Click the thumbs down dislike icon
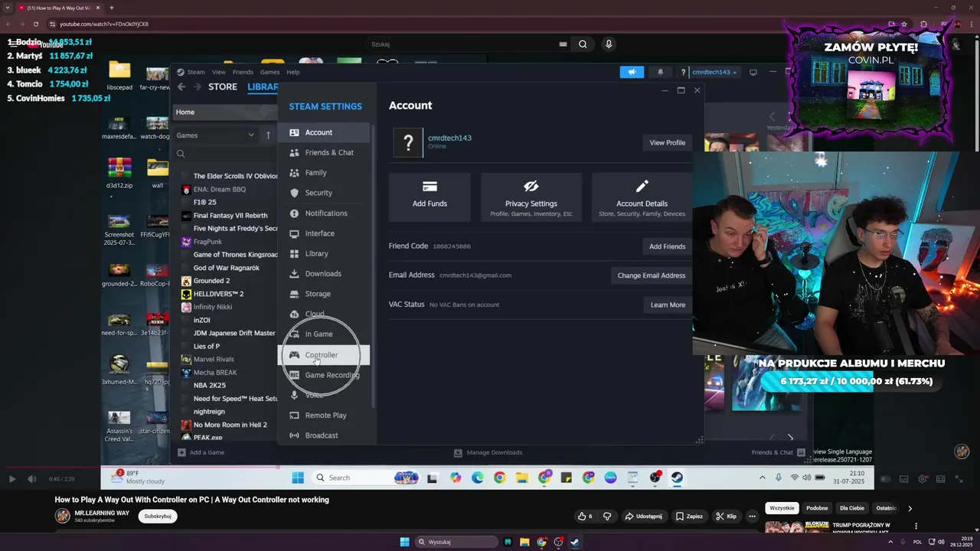The height and width of the screenshot is (551, 980). (x=607, y=516)
